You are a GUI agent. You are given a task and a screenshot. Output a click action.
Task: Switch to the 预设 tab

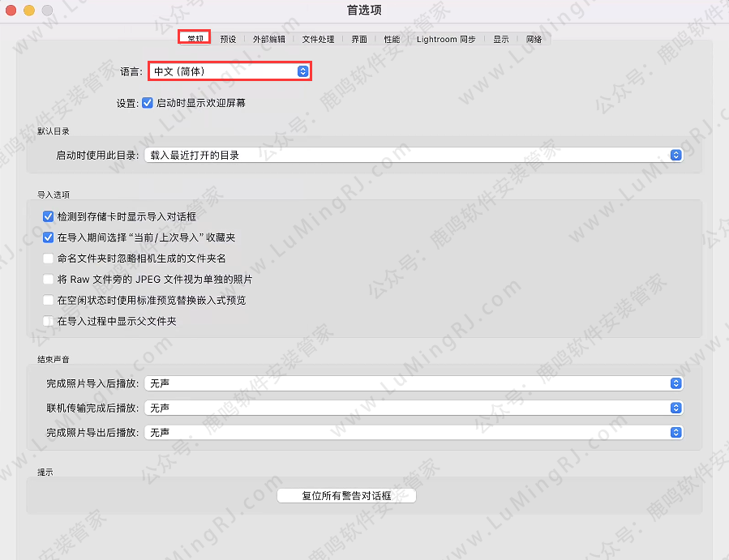228,38
